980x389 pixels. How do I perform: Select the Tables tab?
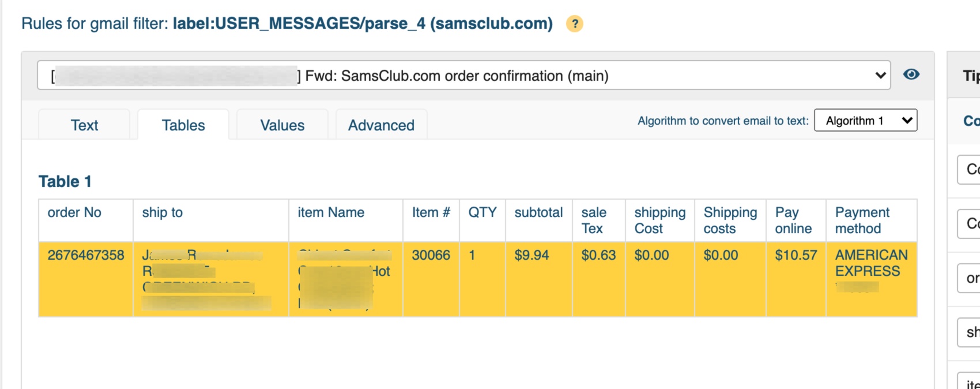183,125
